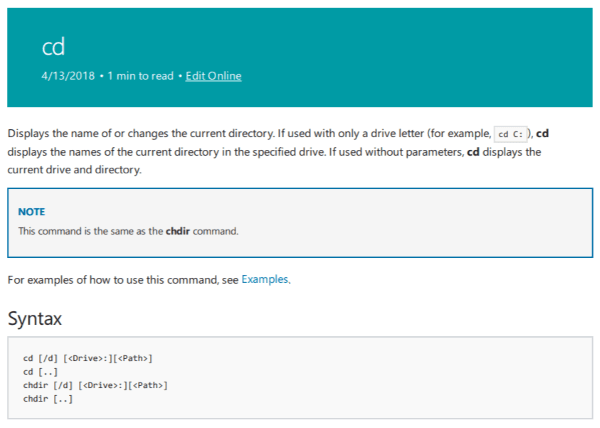Click the 'cd [/d] [<Drive>:][<Path>]' code line
The image size is (600, 428).
click(87, 358)
